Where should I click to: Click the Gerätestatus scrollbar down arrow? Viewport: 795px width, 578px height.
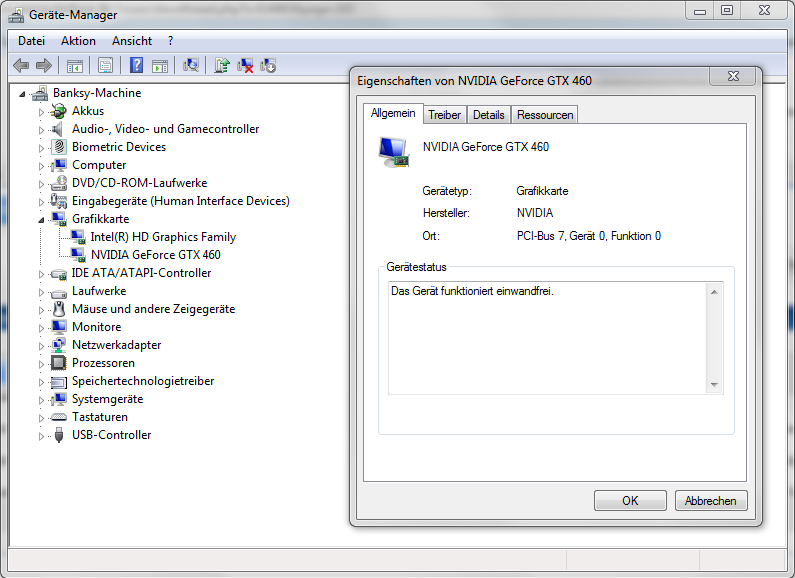point(714,385)
